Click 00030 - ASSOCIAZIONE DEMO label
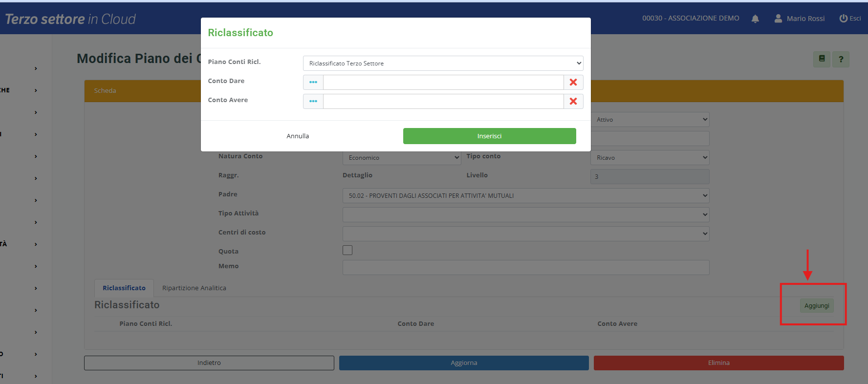The width and height of the screenshot is (868, 384). tap(691, 18)
